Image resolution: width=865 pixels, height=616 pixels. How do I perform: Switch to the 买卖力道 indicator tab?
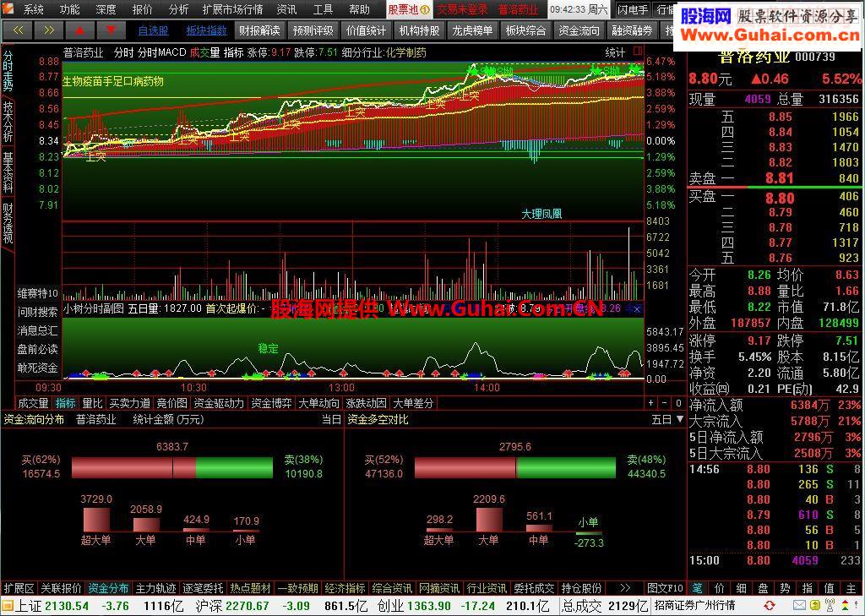(129, 404)
